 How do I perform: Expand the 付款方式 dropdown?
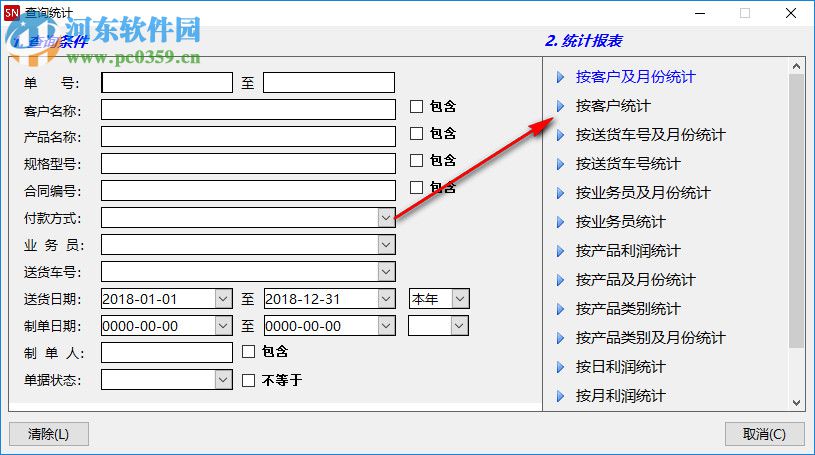(386, 218)
